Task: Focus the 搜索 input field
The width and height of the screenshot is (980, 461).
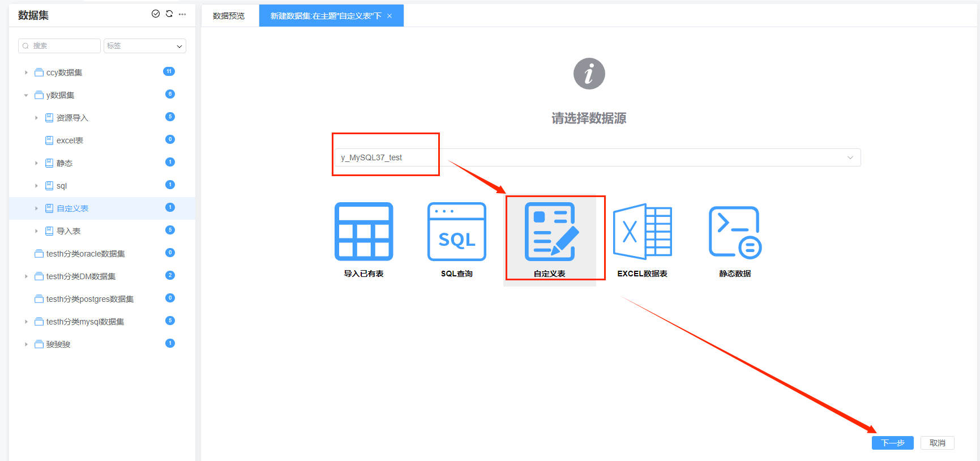Action: point(63,46)
